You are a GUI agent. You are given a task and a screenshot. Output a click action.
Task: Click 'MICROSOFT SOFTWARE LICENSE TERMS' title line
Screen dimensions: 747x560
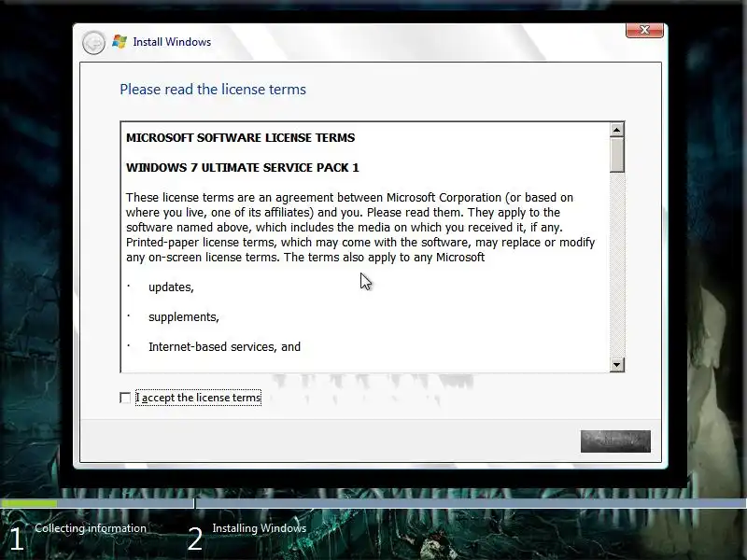pyautogui.click(x=241, y=138)
